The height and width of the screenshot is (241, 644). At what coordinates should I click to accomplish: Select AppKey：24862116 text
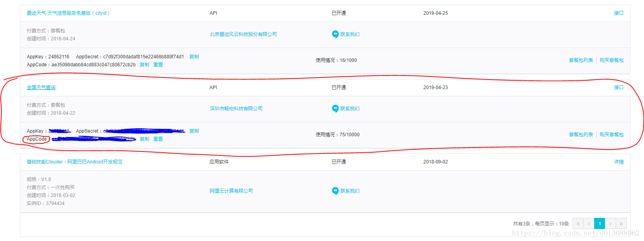pos(48,57)
